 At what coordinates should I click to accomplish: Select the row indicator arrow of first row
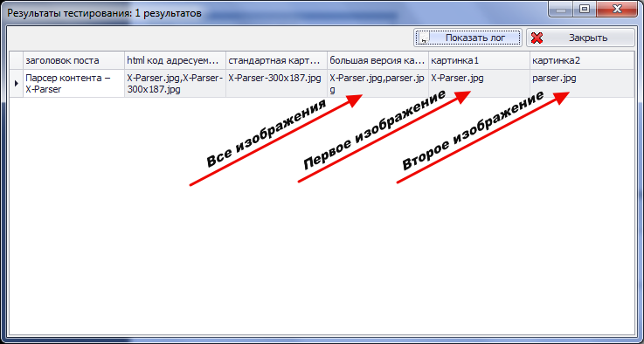click(16, 83)
